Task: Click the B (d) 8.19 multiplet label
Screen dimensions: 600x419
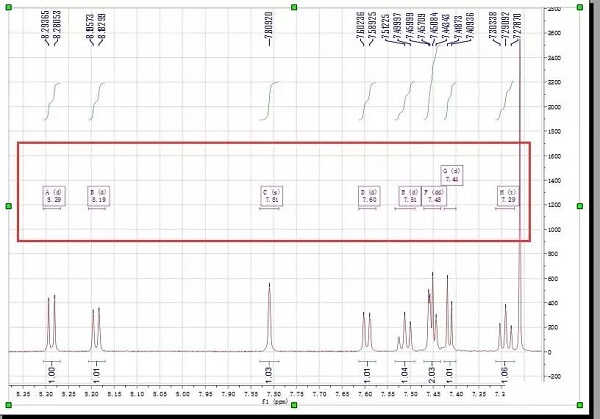Action: (x=98, y=196)
